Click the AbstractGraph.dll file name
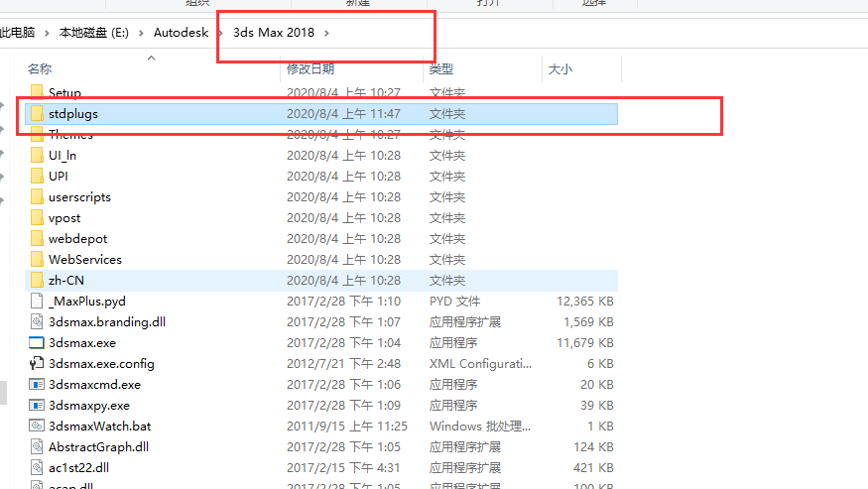 point(98,447)
